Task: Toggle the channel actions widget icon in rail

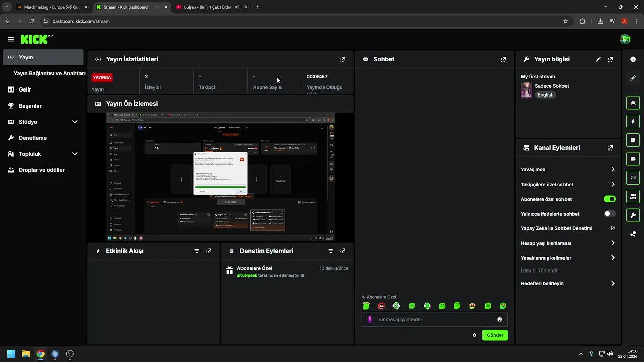Action: [x=633, y=196]
